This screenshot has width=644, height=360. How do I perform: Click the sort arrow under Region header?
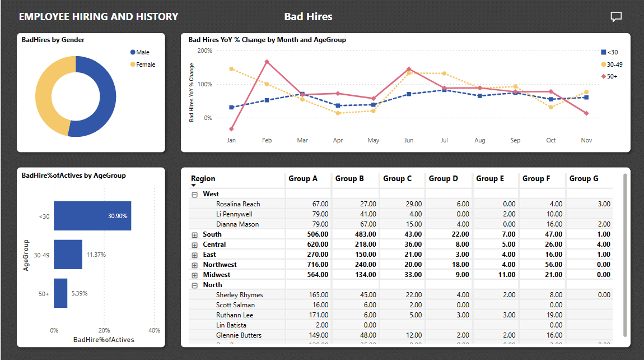194,185
